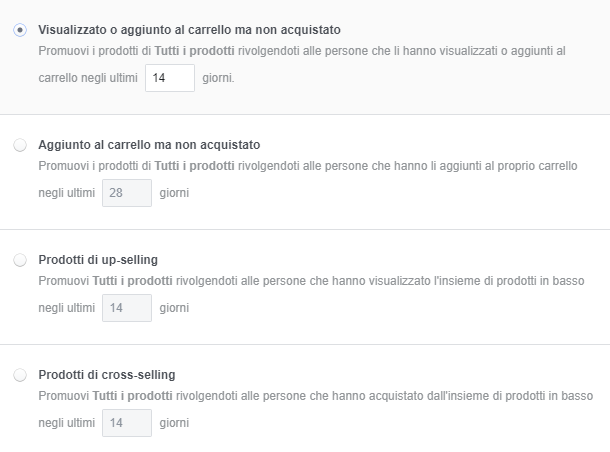Click the 'Visualizzato o aggiunto al carrello ma non acquistato' title
This screenshot has width=610, height=452.
pos(189,30)
